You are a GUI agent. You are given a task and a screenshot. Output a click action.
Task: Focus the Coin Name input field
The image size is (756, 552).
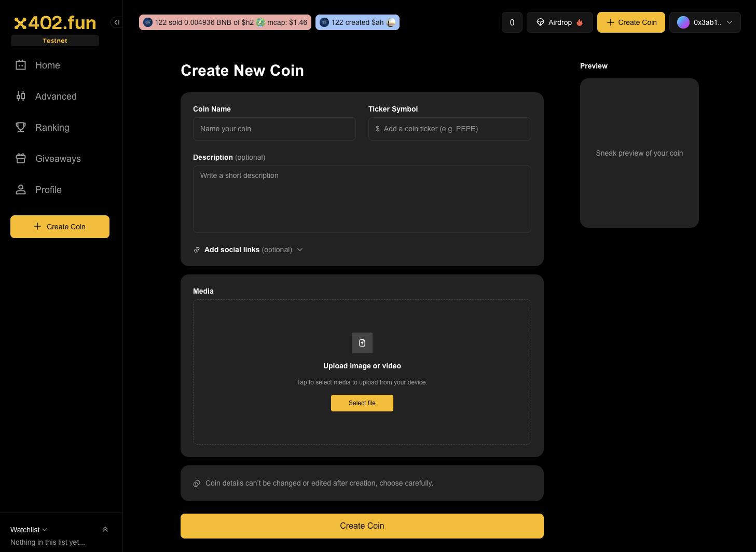coord(274,129)
